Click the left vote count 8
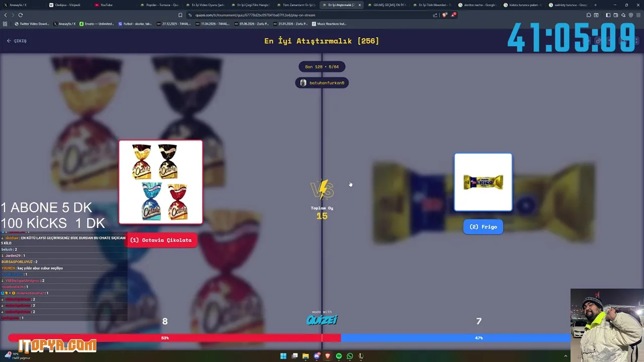The width and height of the screenshot is (644, 362). tap(165, 321)
